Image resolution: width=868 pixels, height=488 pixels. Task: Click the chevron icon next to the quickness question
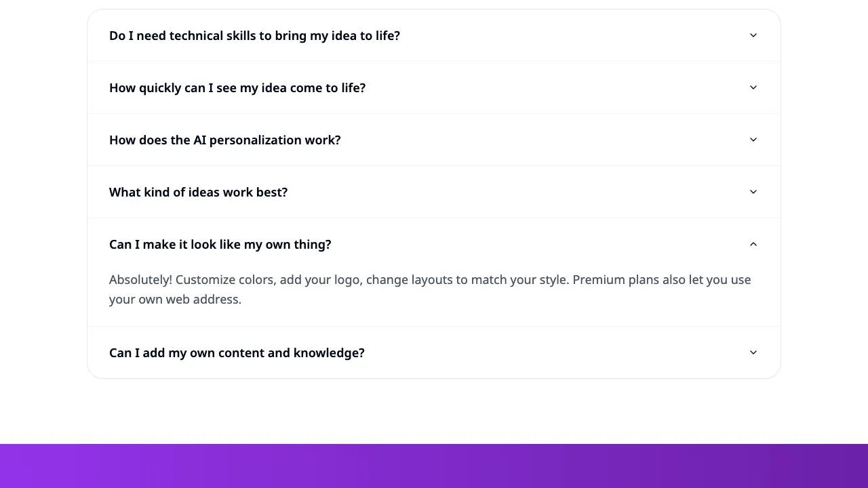pos(753,87)
